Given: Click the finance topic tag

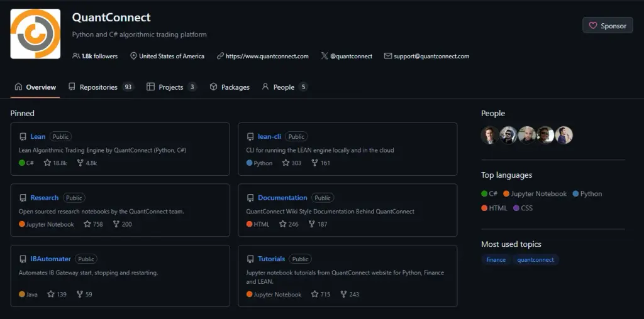Looking at the screenshot, I should 496,259.
